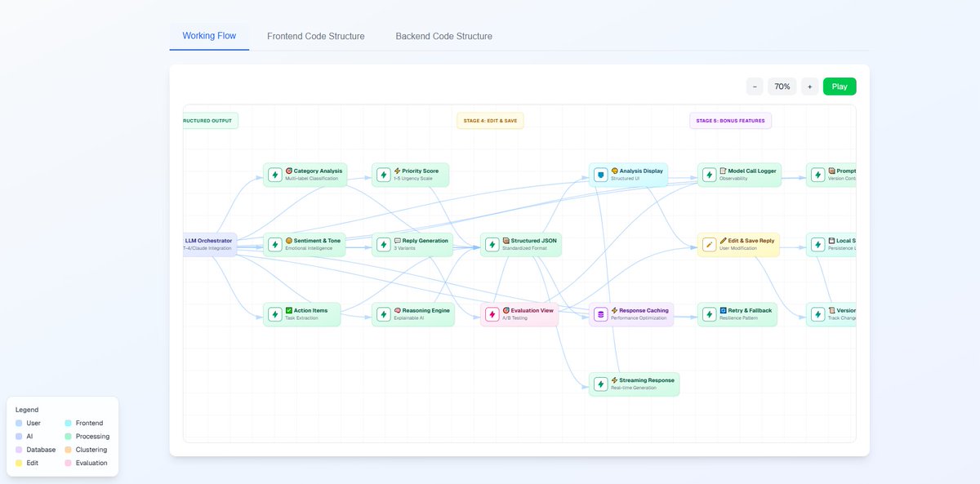Click the Version node icon at right edge

(817, 314)
